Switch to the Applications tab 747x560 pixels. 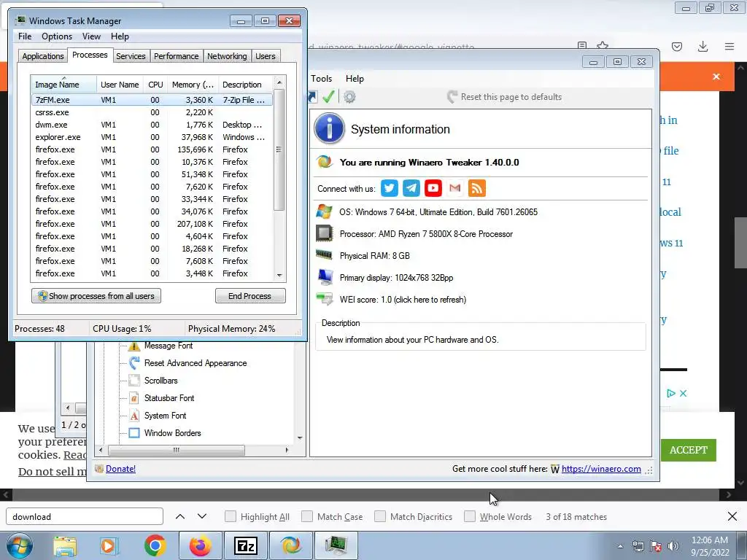(x=43, y=56)
